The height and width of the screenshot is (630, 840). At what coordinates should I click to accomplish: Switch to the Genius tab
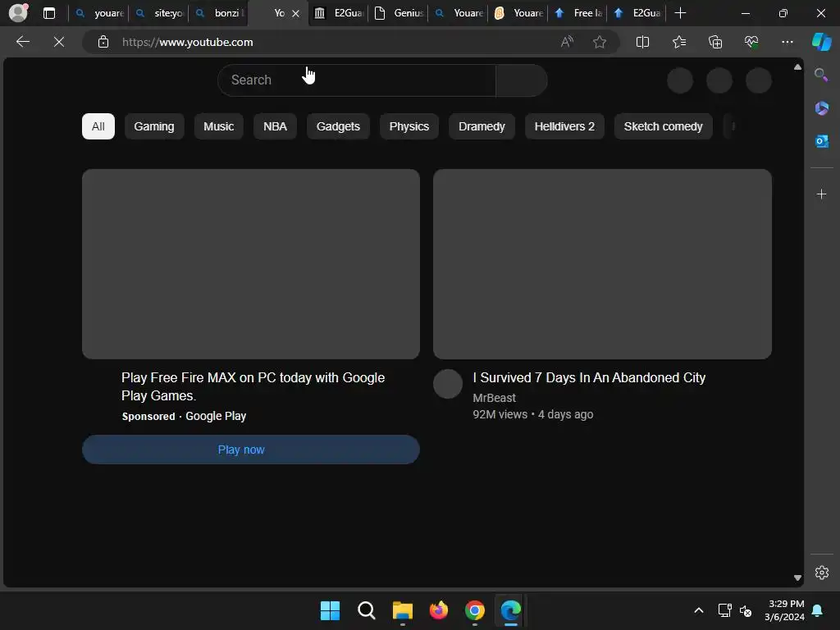(399, 13)
